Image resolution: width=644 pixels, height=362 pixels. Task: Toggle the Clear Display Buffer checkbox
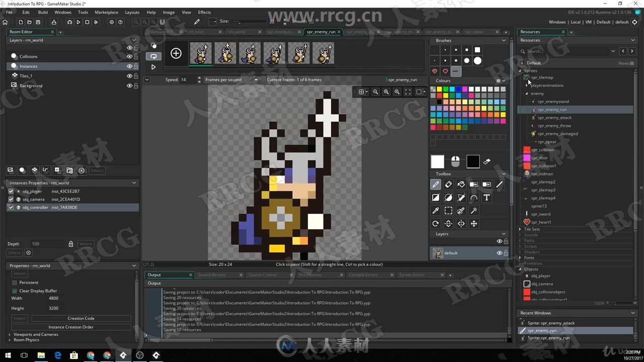click(15, 291)
